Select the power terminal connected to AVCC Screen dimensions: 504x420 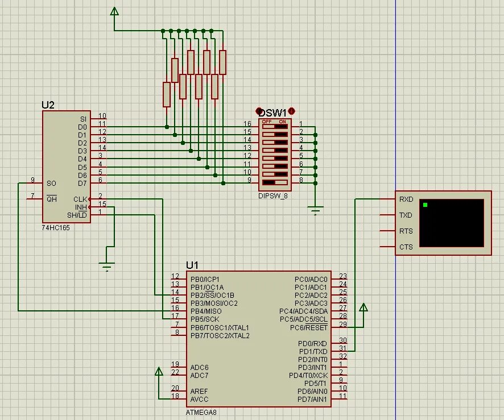click(x=159, y=372)
